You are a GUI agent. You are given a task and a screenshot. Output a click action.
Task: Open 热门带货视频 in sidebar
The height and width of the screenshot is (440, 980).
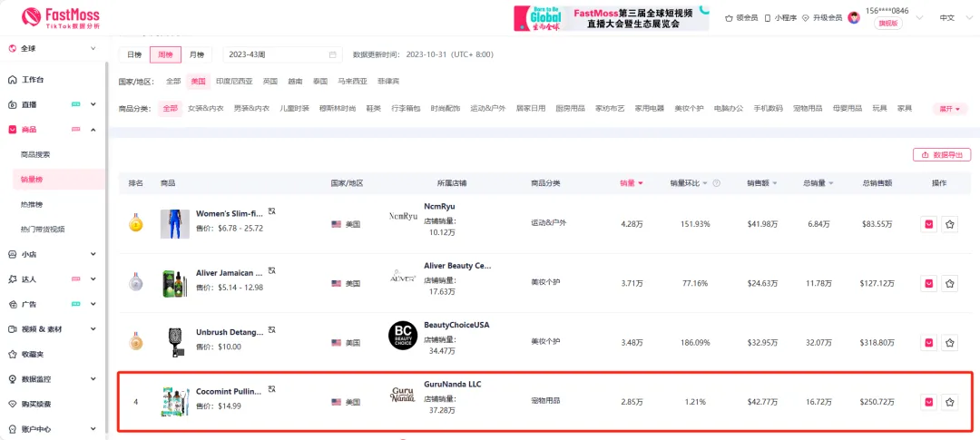coord(43,230)
